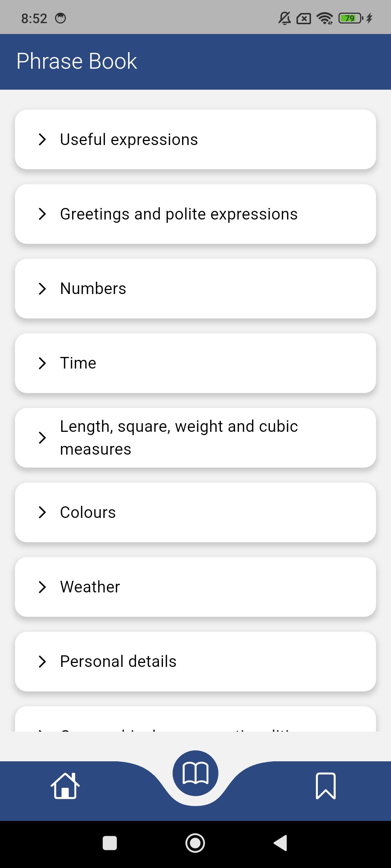Tap the Wi-Fi icon in status bar
The height and width of the screenshot is (868, 391).
click(325, 18)
